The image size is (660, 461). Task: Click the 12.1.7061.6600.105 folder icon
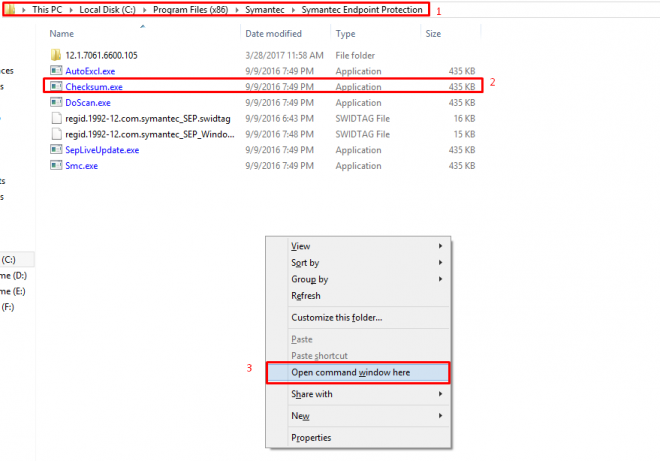[56, 55]
